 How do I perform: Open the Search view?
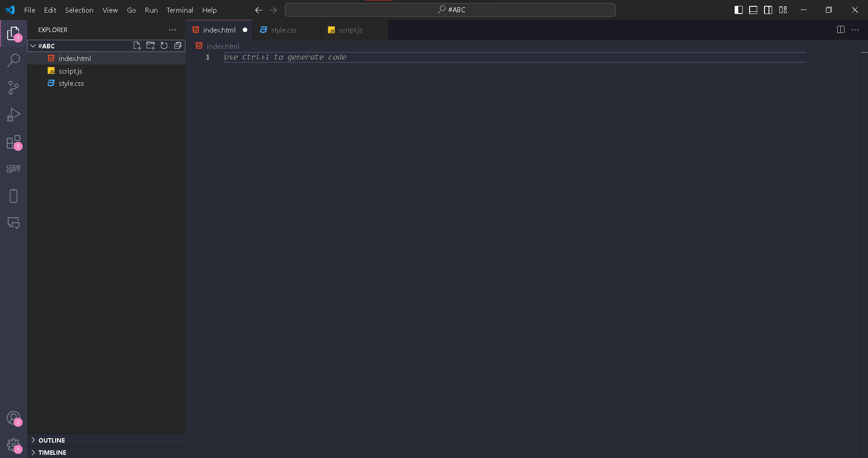pyautogui.click(x=14, y=60)
